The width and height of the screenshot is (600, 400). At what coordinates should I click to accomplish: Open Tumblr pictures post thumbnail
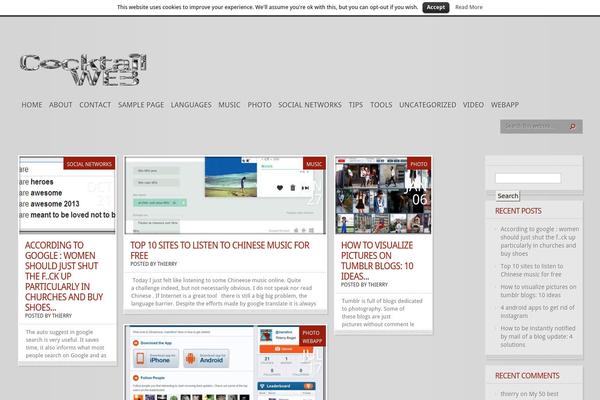click(x=383, y=195)
